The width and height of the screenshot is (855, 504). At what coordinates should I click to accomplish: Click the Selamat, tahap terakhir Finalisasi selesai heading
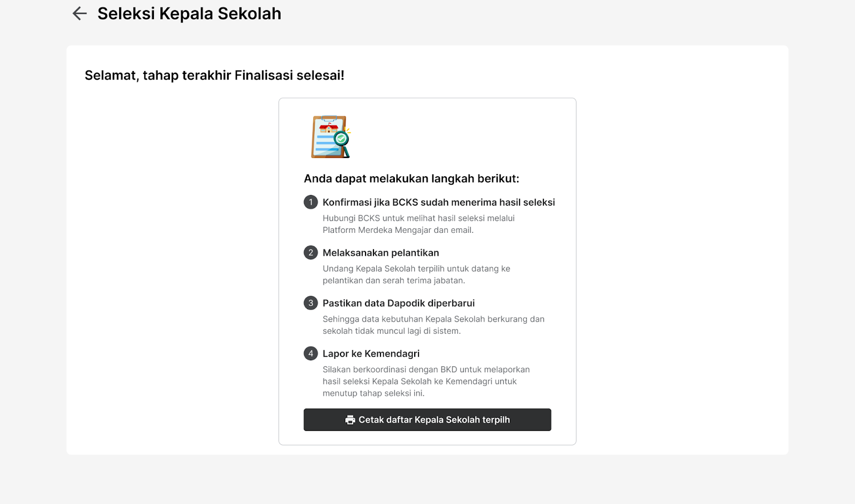pyautogui.click(x=214, y=75)
